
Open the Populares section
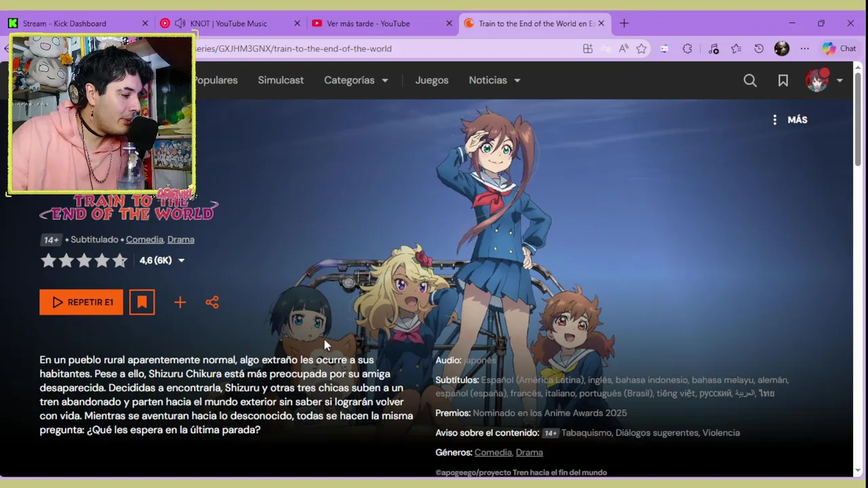216,80
